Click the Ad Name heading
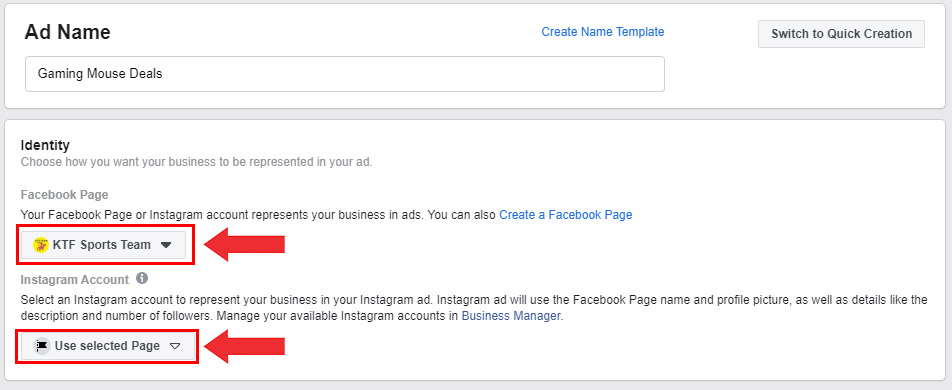The height and width of the screenshot is (390, 952). click(67, 32)
